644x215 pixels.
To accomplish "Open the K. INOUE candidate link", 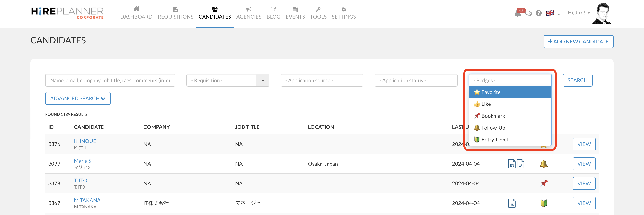I will click(x=85, y=141).
